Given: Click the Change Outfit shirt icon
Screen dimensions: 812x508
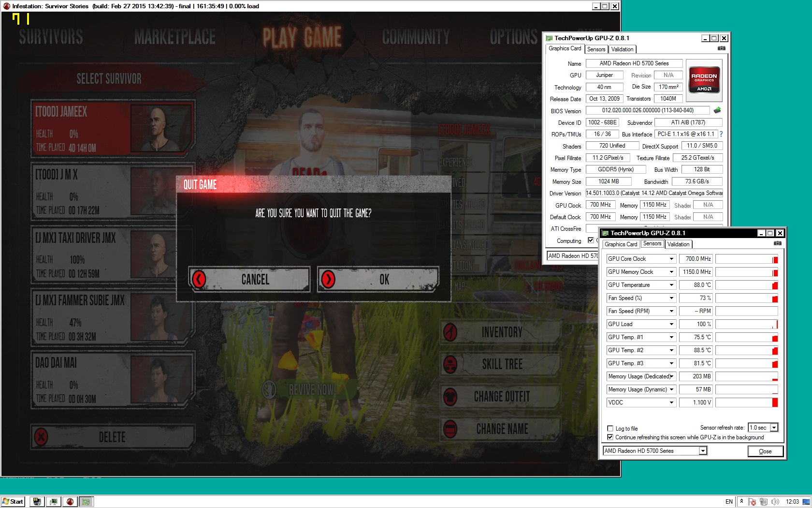Looking at the screenshot, I should point(450,397).
